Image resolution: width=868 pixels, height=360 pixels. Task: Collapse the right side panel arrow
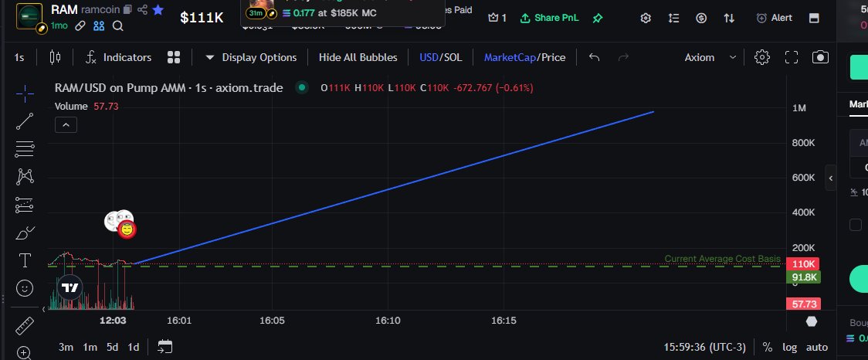tap(831, 178)
